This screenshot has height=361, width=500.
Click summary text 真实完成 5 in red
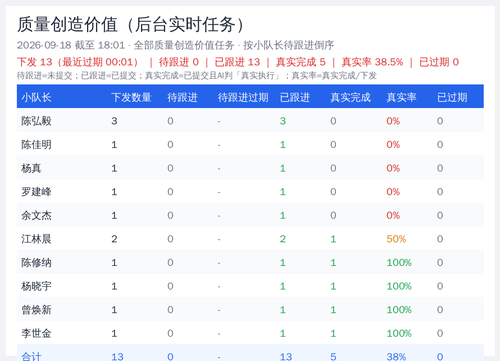301,62
